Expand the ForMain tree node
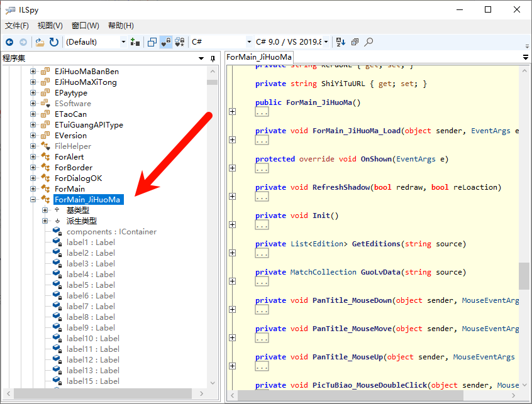532x404 pixels. point(33,188)
